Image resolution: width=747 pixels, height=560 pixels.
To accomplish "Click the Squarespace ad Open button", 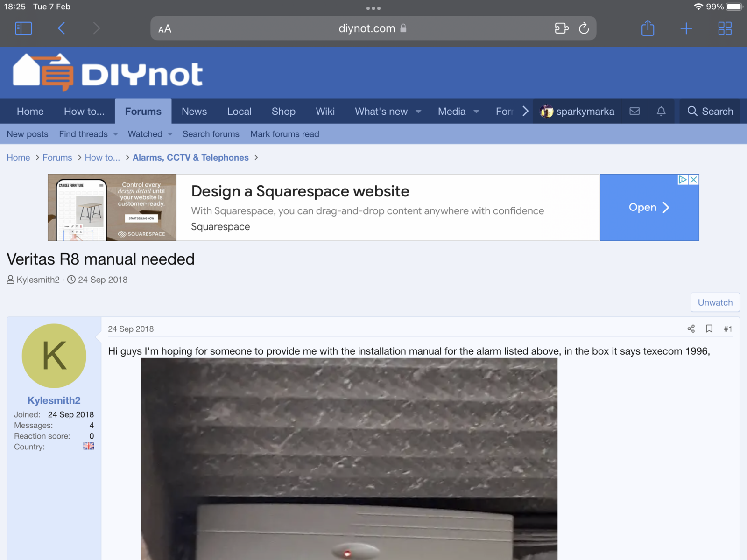I will click(649, 208).
